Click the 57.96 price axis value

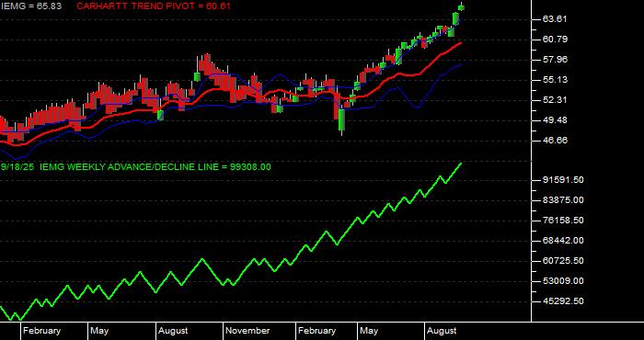click(x=556, y=60)
